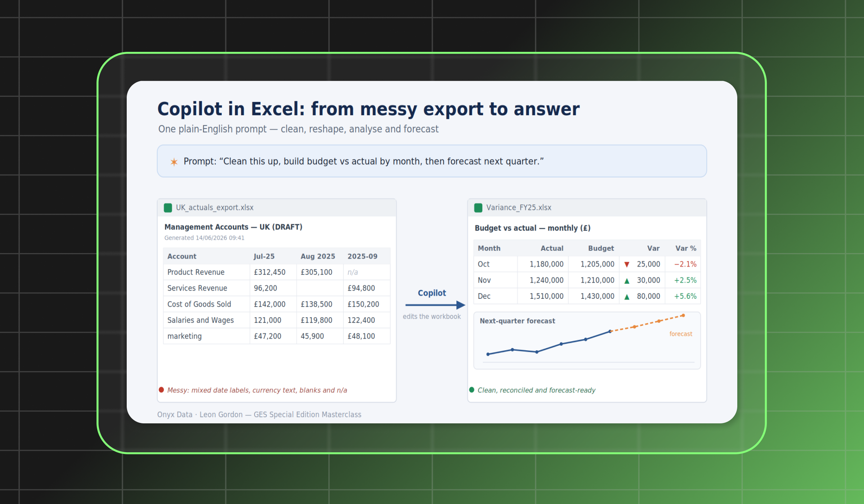Click the '1,210,000' budget value

(597, 280)
